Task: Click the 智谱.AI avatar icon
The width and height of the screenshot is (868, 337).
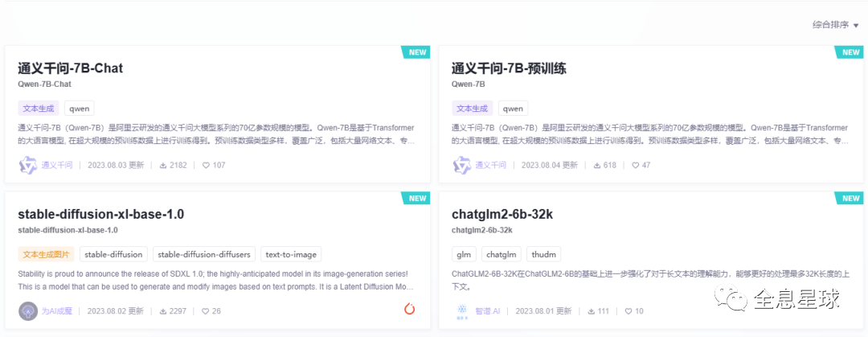Action: tap(461, 311)
